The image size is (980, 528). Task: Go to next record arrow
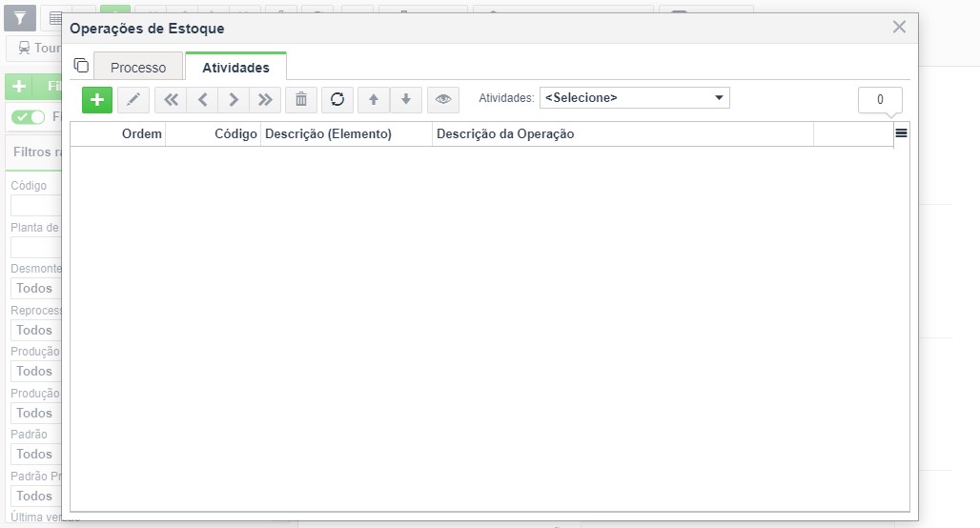coord(234,100)
